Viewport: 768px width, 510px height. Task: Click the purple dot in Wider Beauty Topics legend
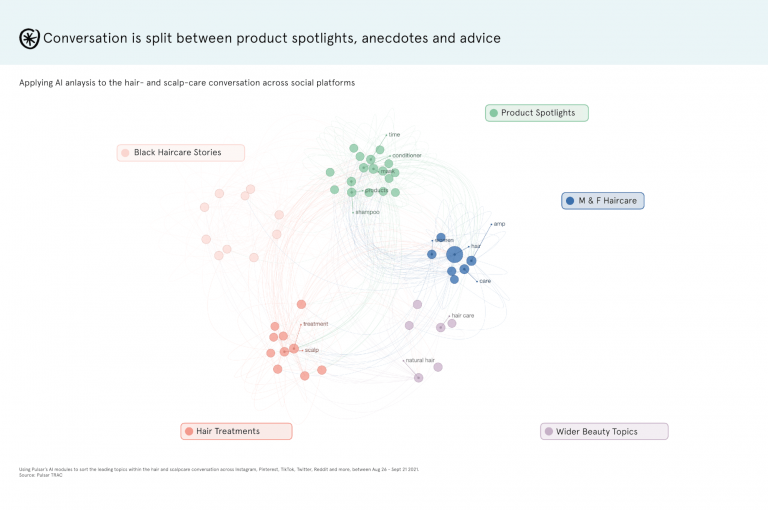tap(548, 431)
